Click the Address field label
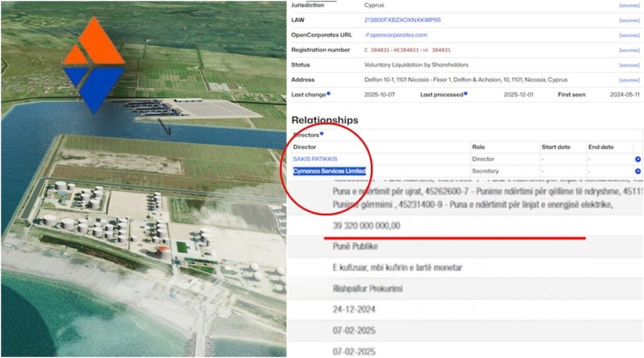This screenshot has height=358, width=644. (x=303, y=80)
